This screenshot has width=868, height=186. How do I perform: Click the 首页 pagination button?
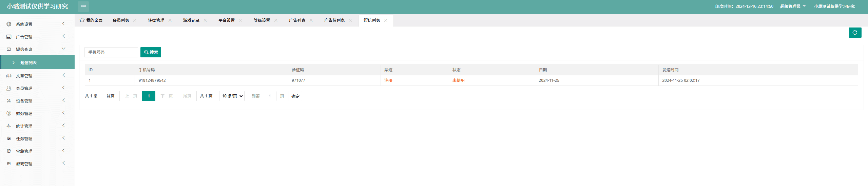click(x=110, y=96)
